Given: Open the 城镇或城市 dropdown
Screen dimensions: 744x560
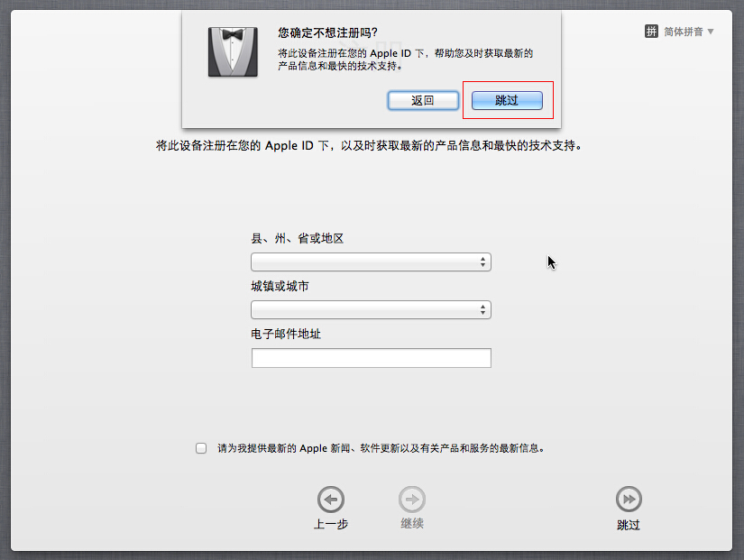Looking at the screenshot, I should click(371, 310).
